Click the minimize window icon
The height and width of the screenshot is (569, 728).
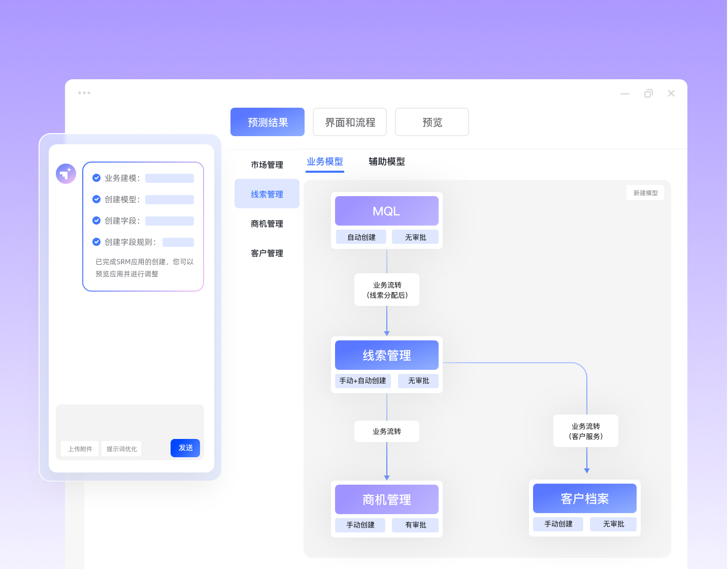pyautogui.click(x=624, y=93)
